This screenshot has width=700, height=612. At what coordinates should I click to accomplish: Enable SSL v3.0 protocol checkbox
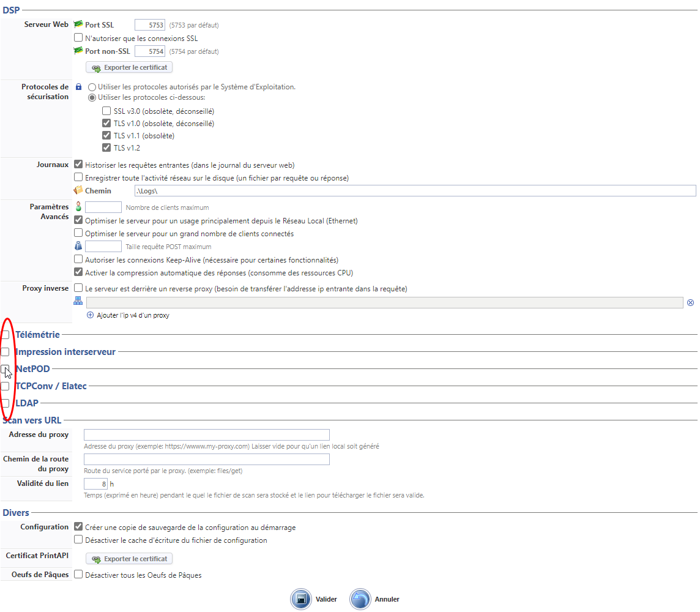[106, 111]
